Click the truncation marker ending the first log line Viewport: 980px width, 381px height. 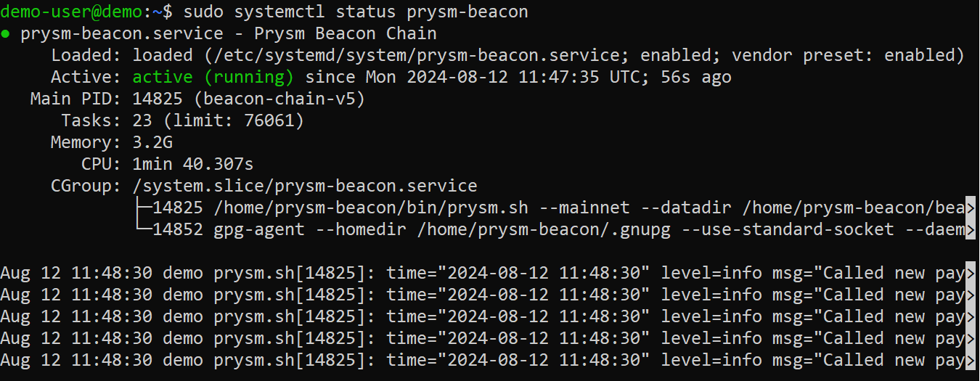972,274
